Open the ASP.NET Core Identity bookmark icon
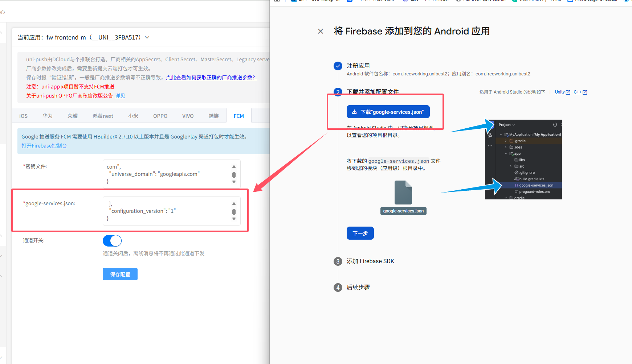Viewport: 632px width, 364px height. click(458, 1)
